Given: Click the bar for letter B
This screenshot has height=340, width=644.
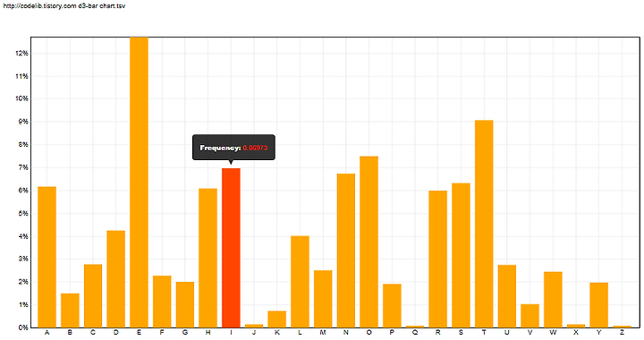Looking at the screenshot, I should coord(70,310).
